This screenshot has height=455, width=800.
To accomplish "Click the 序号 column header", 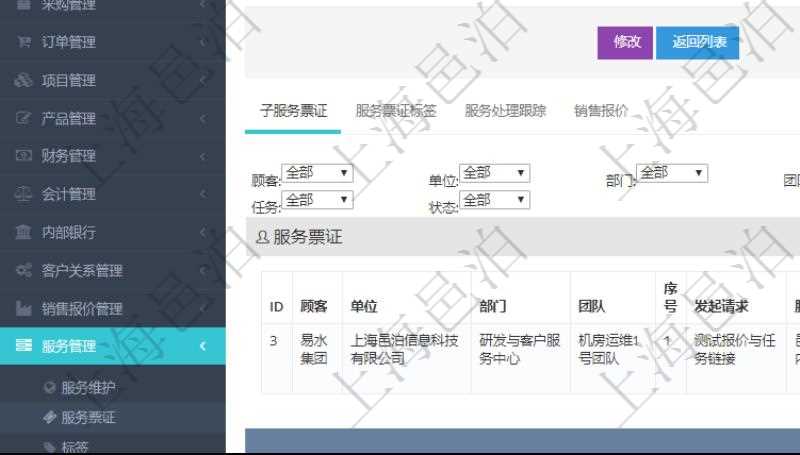I will click(x=670, y=297).
